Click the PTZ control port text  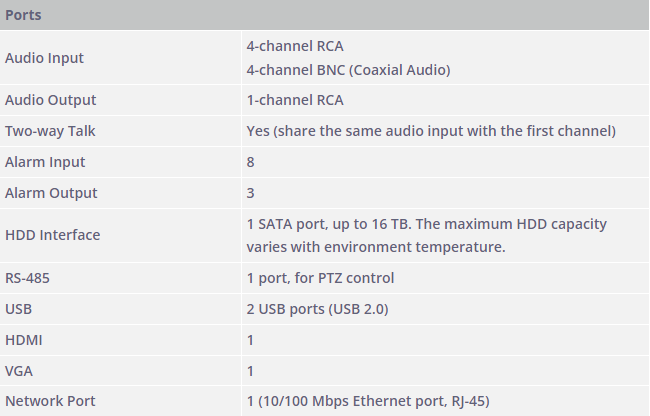point(320,278)
